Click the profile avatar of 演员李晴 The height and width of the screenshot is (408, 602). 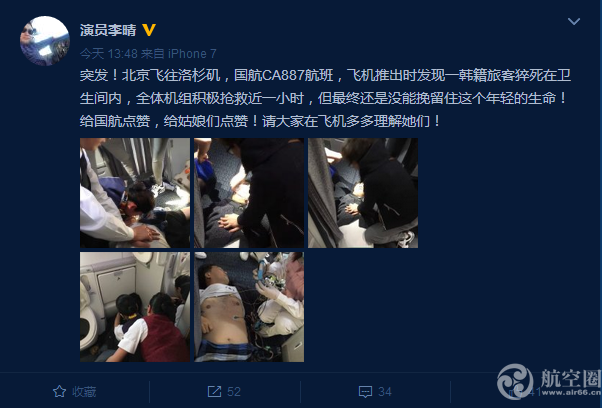(45, 41)
